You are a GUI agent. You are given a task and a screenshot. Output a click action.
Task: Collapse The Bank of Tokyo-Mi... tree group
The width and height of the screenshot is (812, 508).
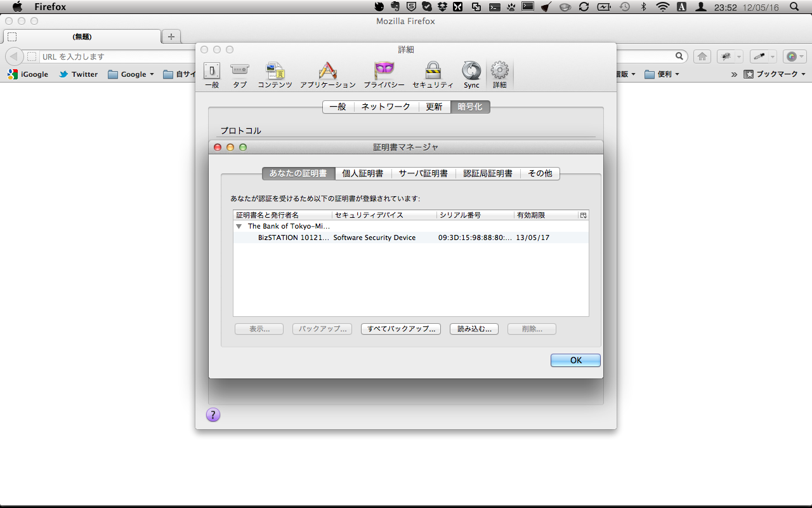239,226
